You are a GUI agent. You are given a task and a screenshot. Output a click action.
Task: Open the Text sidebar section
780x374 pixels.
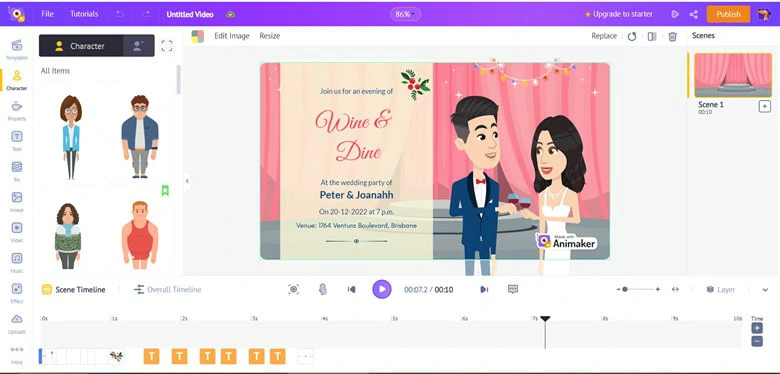pos(16,141)
